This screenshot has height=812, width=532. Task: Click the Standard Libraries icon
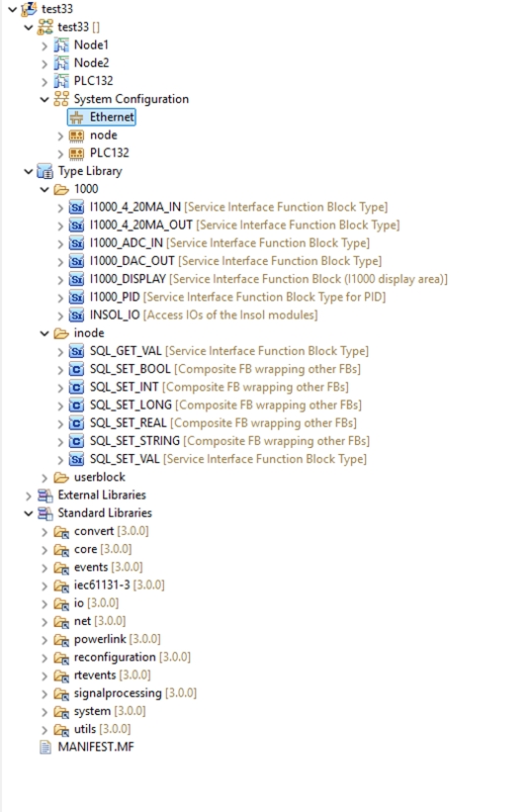point(45,513)
